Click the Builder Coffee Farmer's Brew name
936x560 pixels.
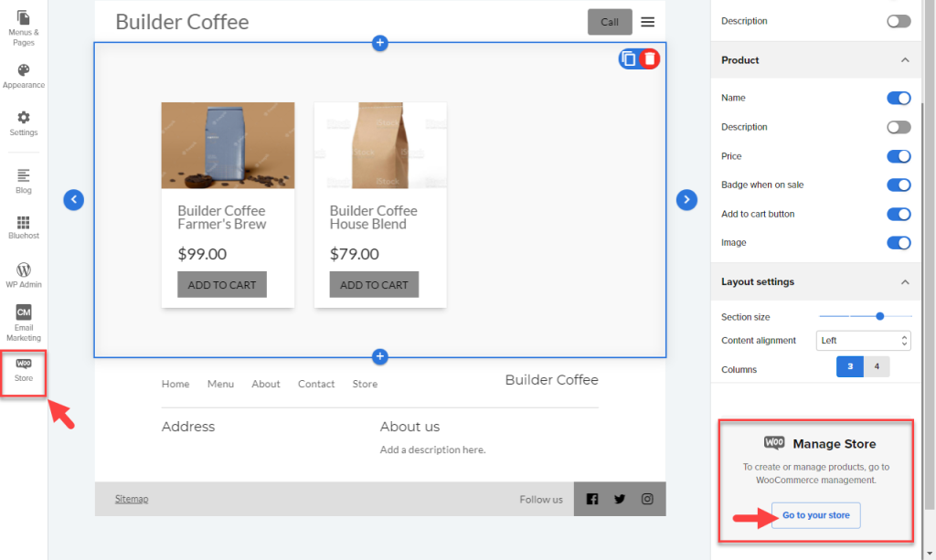tap(221, 217)
